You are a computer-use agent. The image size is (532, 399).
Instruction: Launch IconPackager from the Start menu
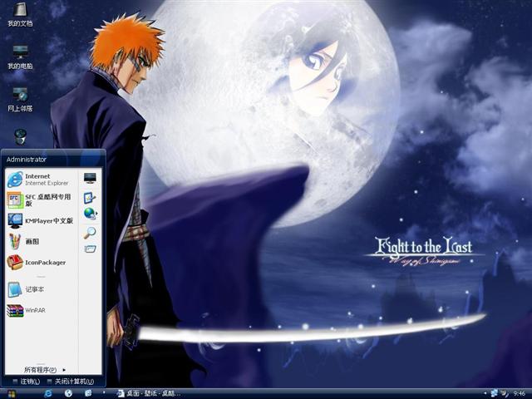(x=42, y=263)
